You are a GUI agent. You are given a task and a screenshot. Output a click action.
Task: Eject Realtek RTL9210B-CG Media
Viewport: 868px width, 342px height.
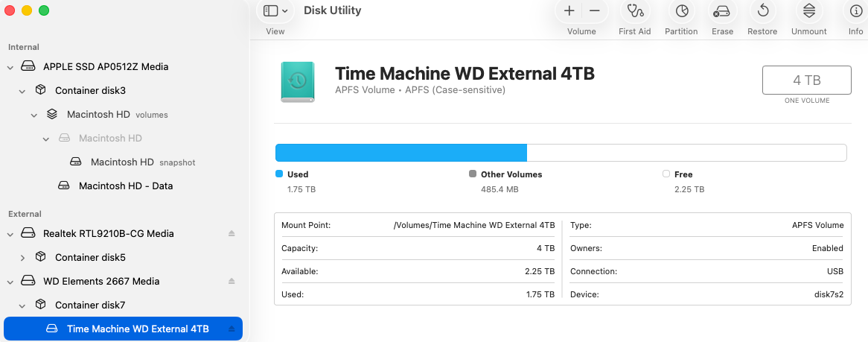(x=232, y=234)
